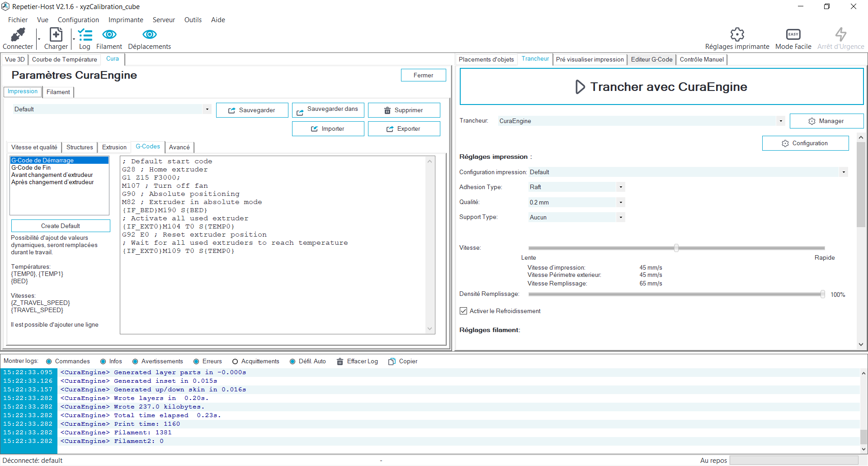868x466 pixels.
Task: Switch to Mode Facile icon
Action: point(793,34)
